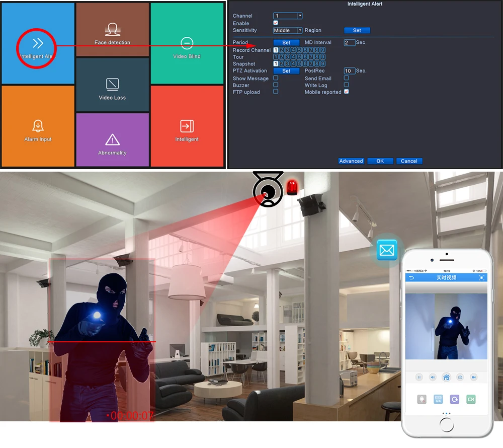
Task: Toggle Snapshot channel 9 box
Action: click(x=323, y=63)
